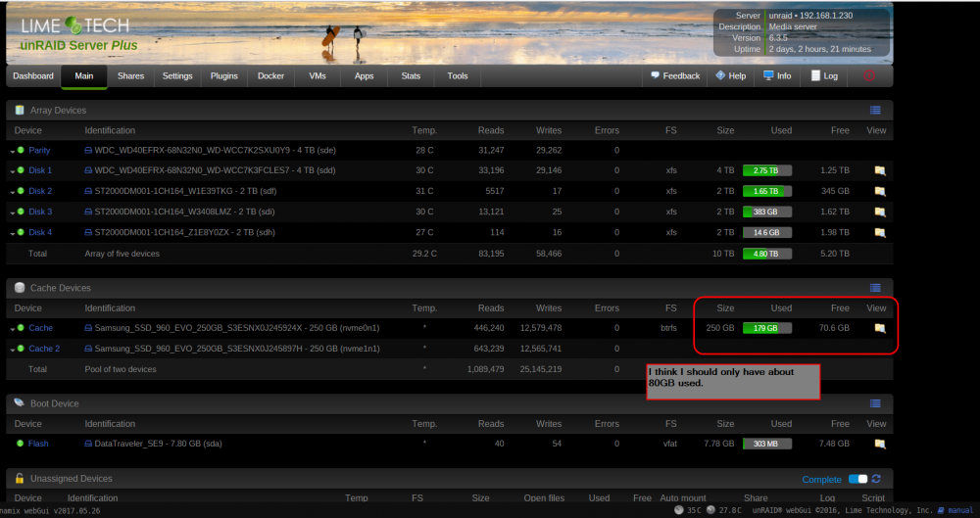
Task: Open the Disk 1 device link
Action: [x=40, y=170]
